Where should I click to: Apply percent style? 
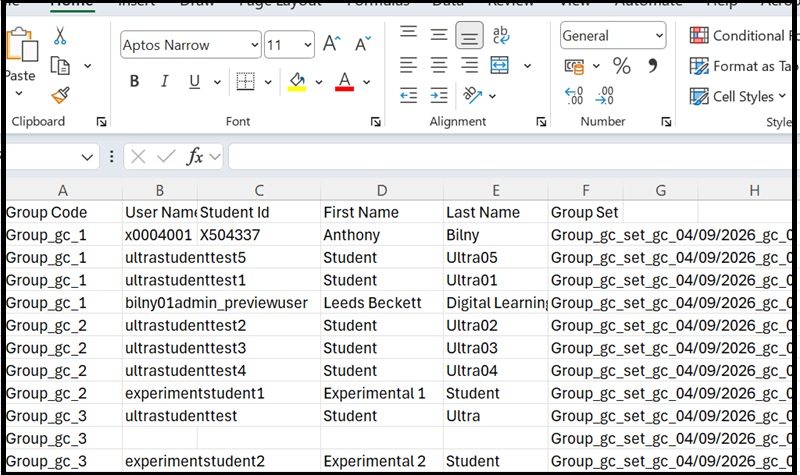coord(621,66)
